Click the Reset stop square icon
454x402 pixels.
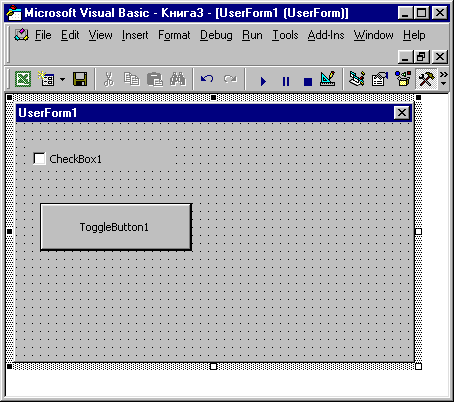click(308, 82)
